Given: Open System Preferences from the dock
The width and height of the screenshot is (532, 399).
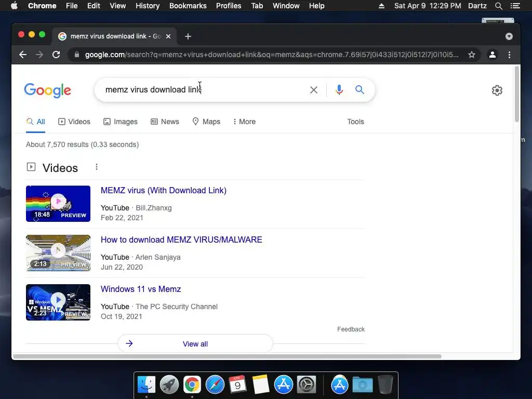Looking at the screenshot, I should coord(307,384).
